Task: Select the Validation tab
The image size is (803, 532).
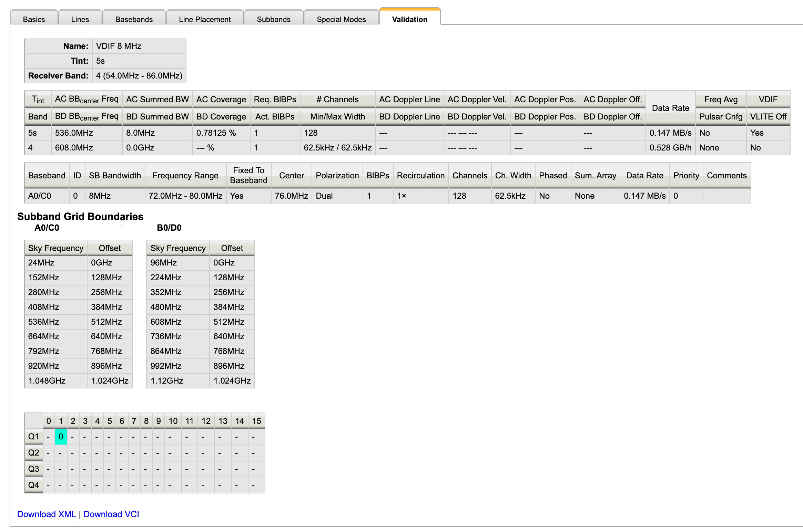Action: [x=409, y=20]
